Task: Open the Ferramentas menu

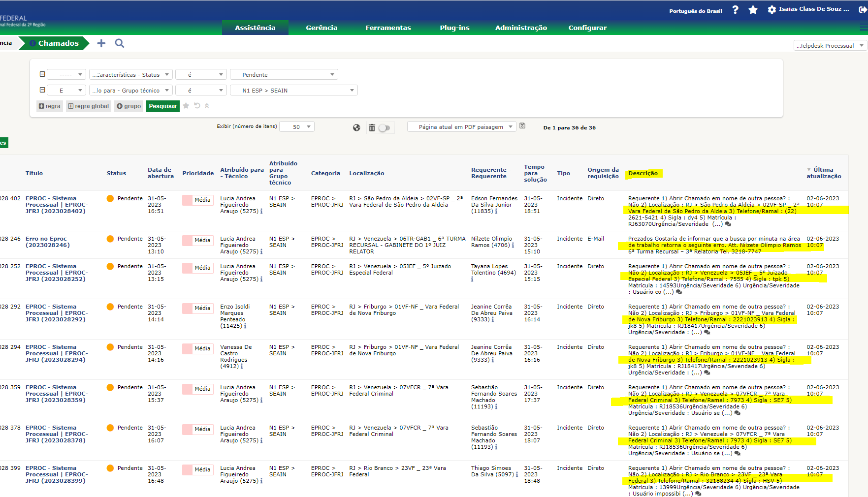Action: coord(388,28)
